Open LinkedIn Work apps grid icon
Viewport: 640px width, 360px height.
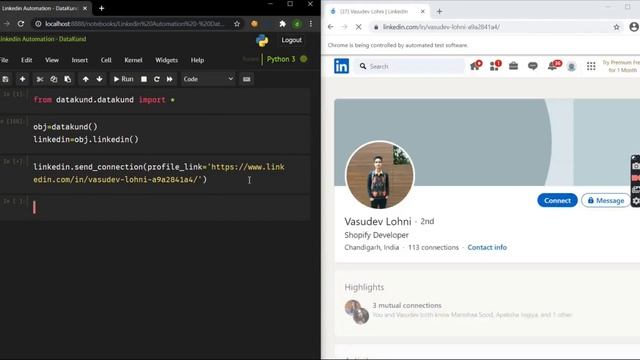[591, 66]
